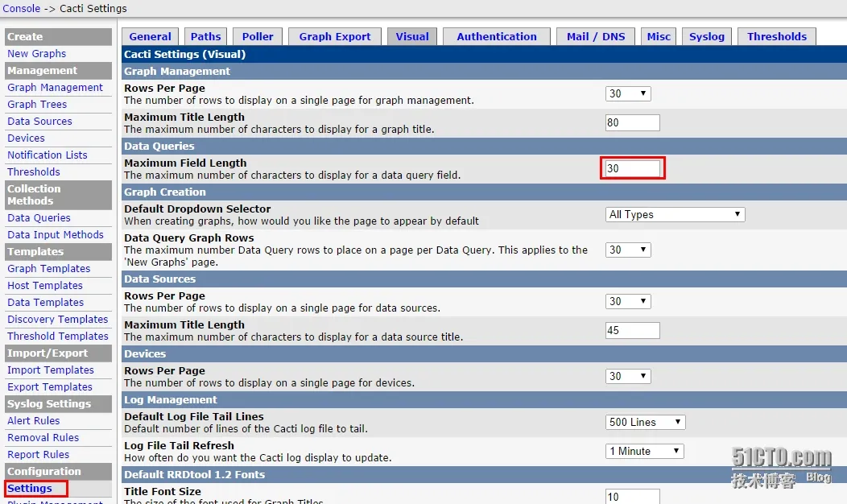Open the Thresholds settings tab

pyautogui.click(x=776, y=36)
